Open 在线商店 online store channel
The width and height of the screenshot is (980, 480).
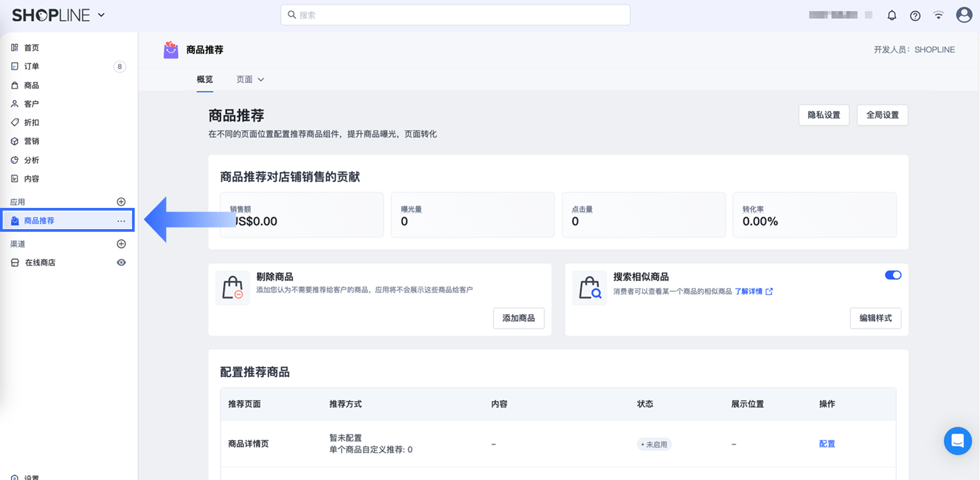pos(40,263)
